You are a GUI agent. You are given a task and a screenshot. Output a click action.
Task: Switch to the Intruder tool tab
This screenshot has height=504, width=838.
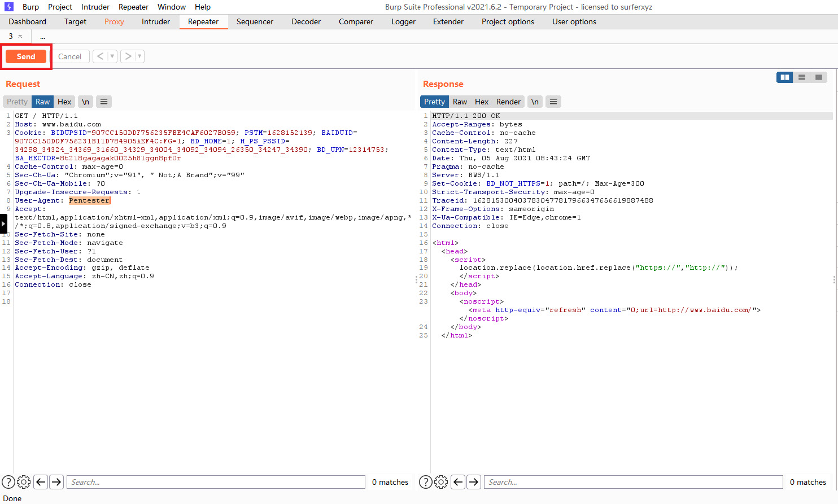tap(156, 21)
